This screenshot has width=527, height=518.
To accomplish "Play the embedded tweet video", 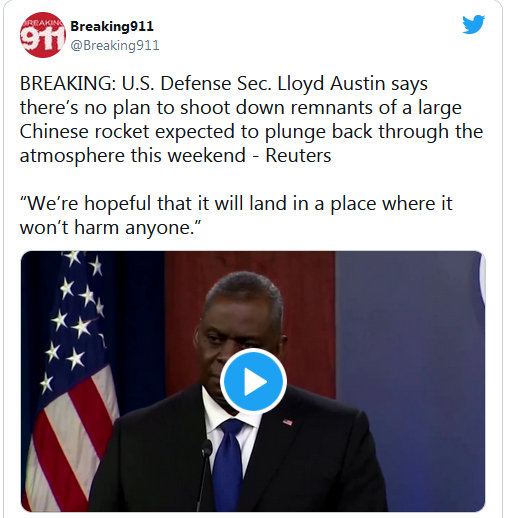I will [253, 381].
